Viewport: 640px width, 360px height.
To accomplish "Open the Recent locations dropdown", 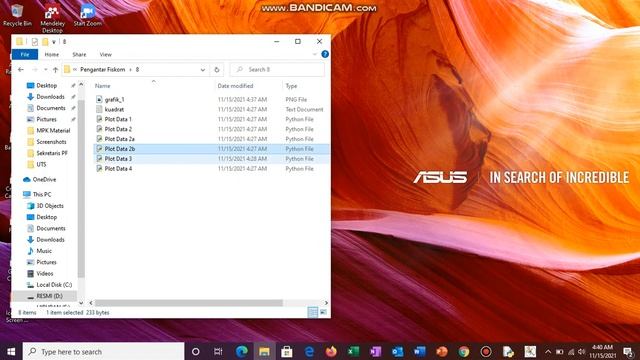I will click(45, 70).
